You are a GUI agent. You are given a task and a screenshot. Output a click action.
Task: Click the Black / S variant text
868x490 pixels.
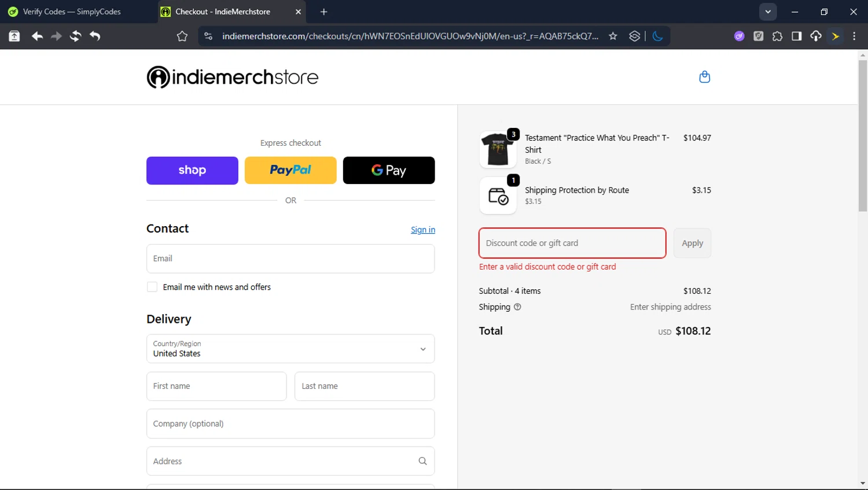coord(538,161)
